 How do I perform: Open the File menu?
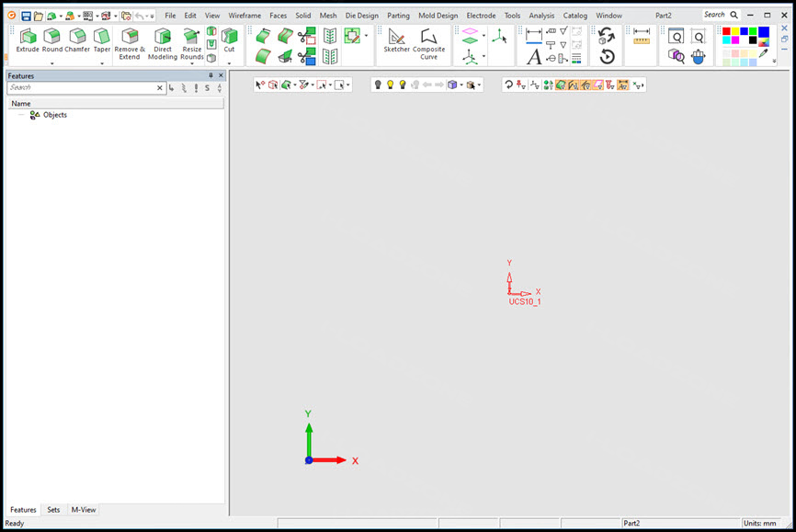(170, 16)
